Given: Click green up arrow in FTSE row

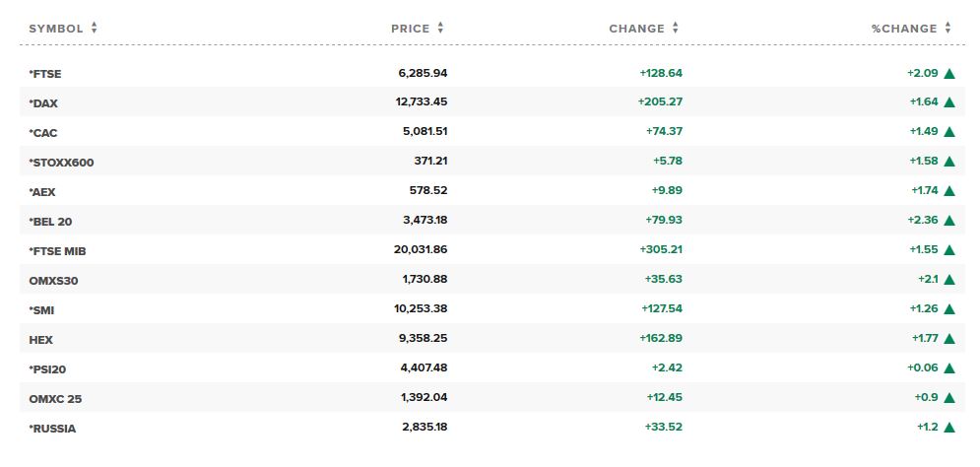Looking at the screenshot, I should pos(949,73).
